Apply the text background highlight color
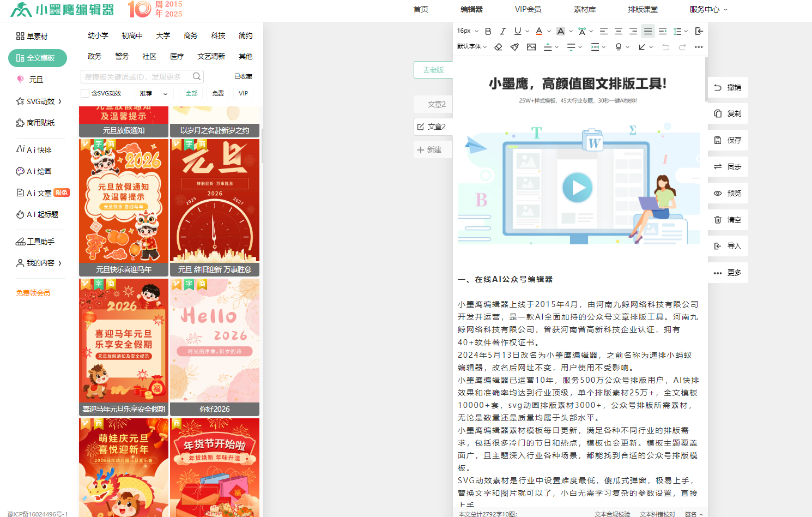 tap(561, 31)
